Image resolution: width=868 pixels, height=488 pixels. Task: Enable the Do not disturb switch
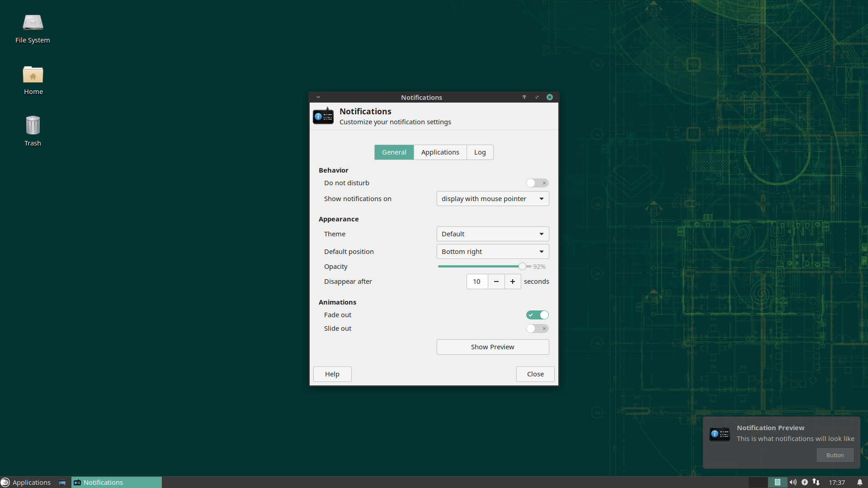[x=537, y=183]
